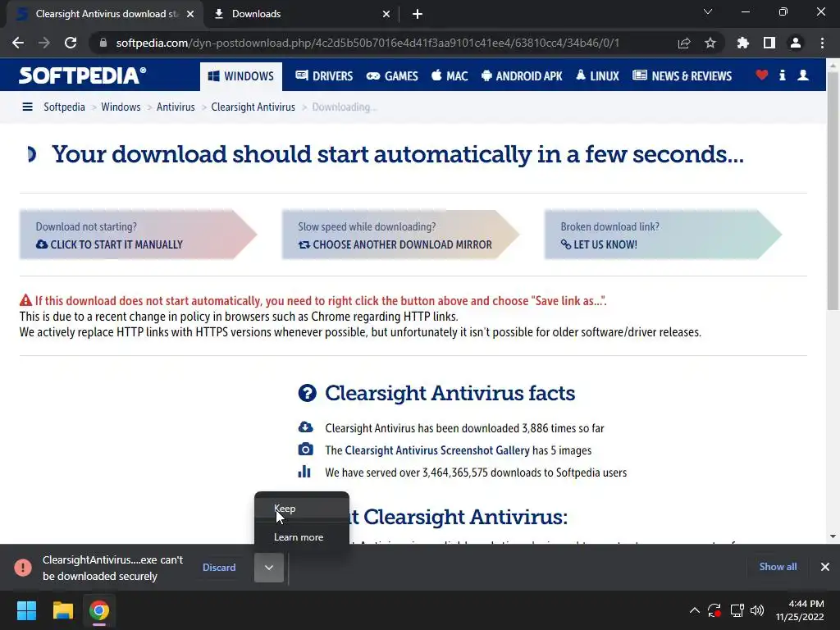The height and width of the screenshot is (630, 840).
Task: Select Keep in the download menu
Action: (x=302, y=509)
